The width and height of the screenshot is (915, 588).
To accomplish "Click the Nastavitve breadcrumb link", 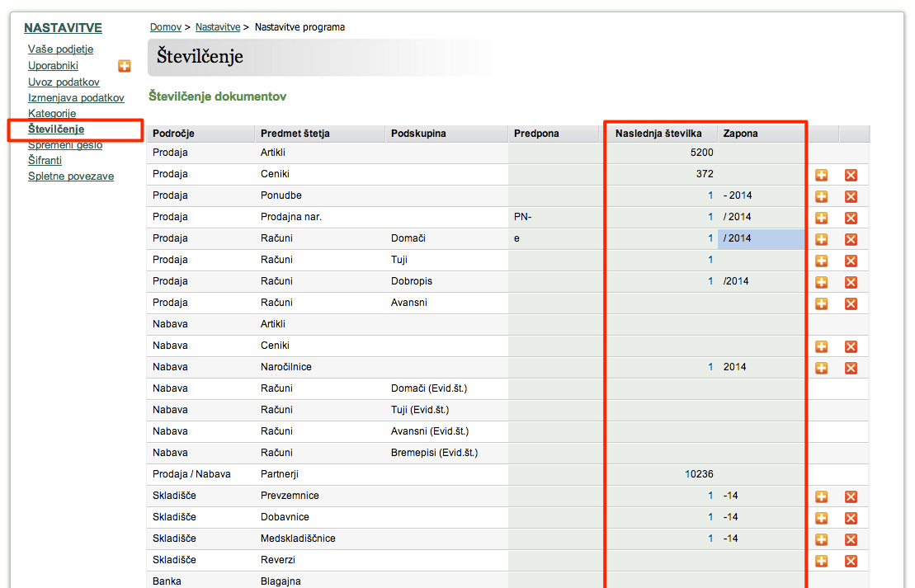I will [218, 27].
